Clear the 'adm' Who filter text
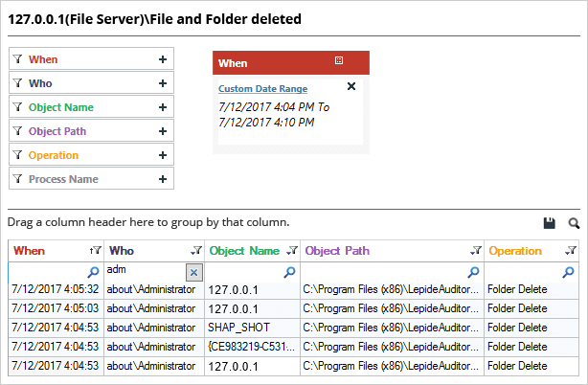 pos(193,272)
